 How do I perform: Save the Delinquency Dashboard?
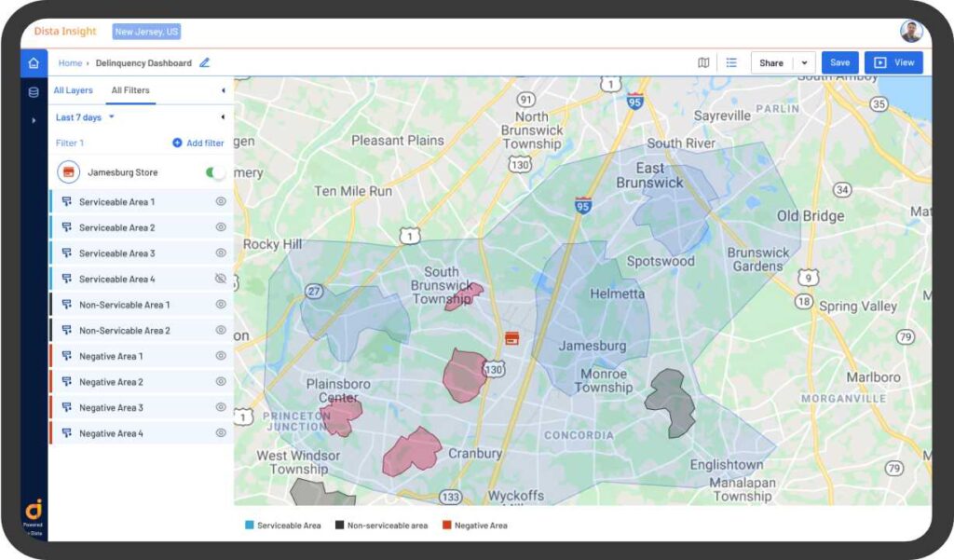coord(840,61)
